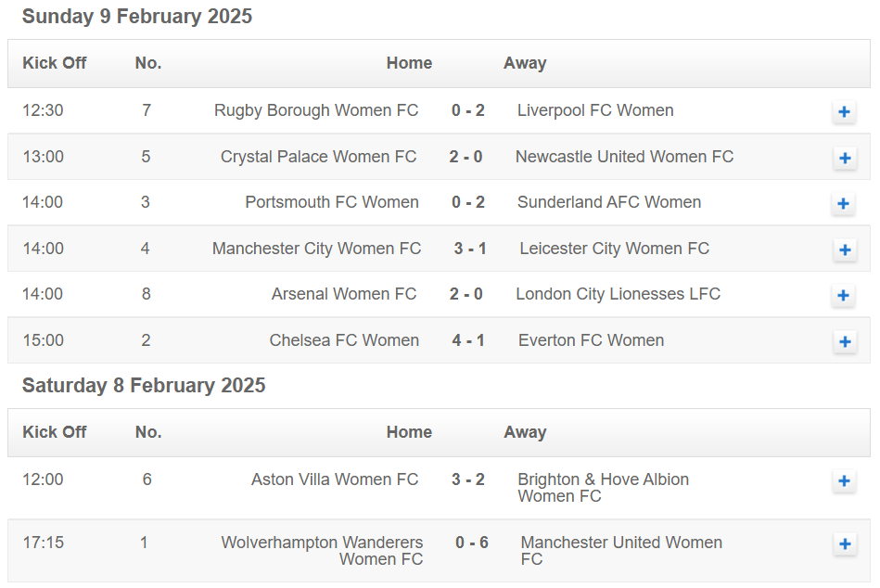Open Newcastle United Women FC team page
The image size is (880, 588).
click(x=624, y=157)
